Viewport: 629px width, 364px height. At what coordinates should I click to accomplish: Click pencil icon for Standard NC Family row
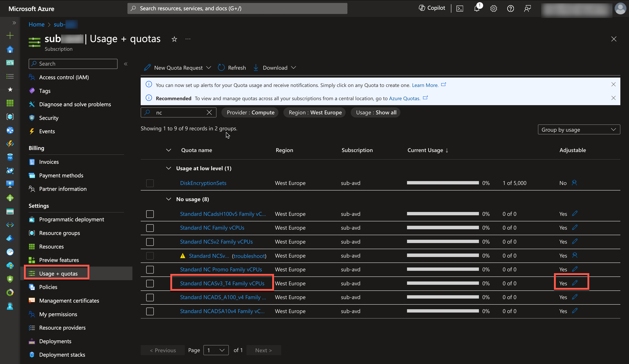click(x=575, y=227)
